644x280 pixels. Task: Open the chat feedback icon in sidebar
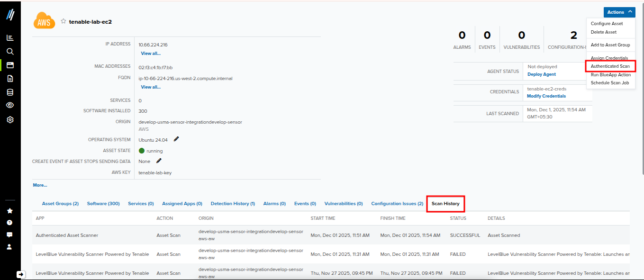click(9, 235)
